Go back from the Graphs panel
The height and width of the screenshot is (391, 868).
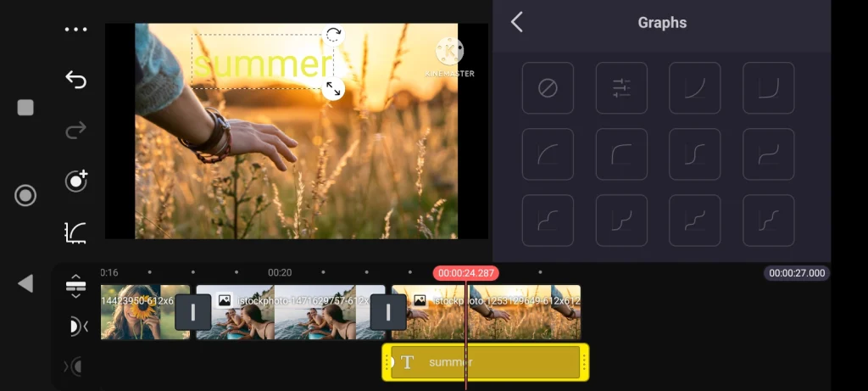(x=517, y=23)
